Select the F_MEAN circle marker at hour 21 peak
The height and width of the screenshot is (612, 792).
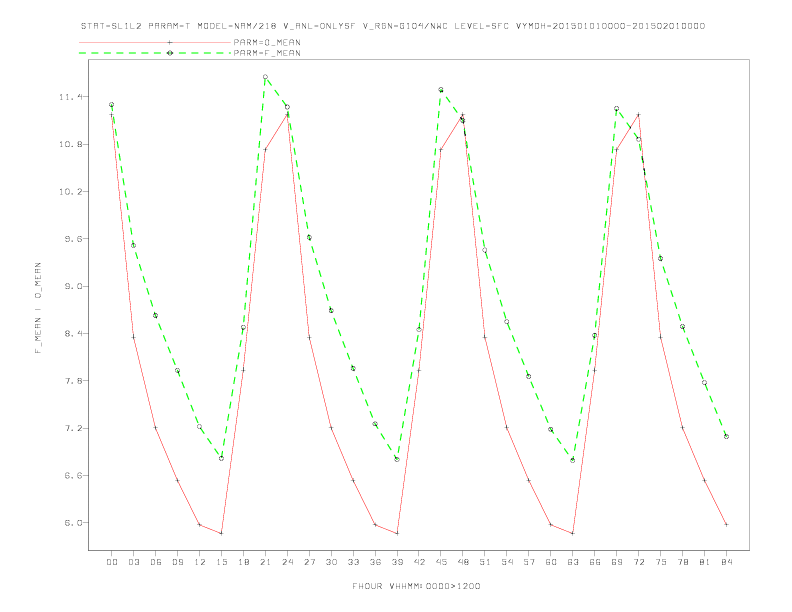point(265,77)
